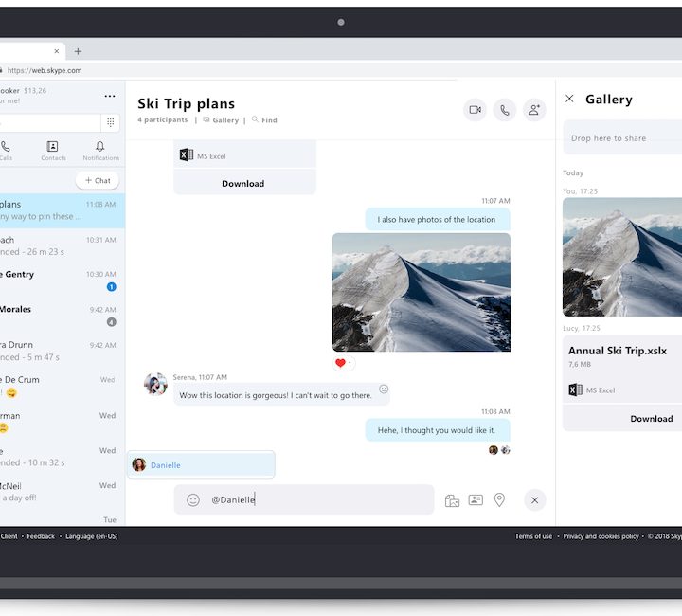Open the Calls tab
Screen dimensions: 682x616
pos(6,151)
